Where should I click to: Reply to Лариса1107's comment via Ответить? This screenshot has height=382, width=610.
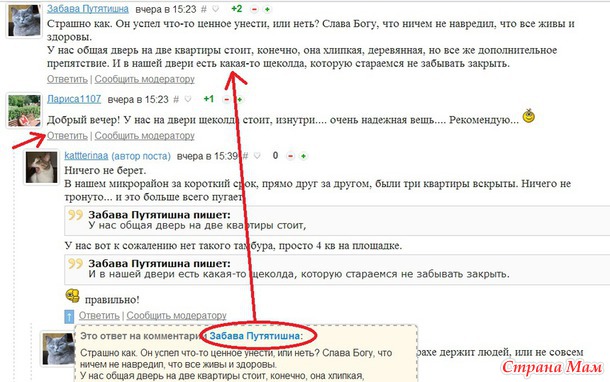coord(67,136)
